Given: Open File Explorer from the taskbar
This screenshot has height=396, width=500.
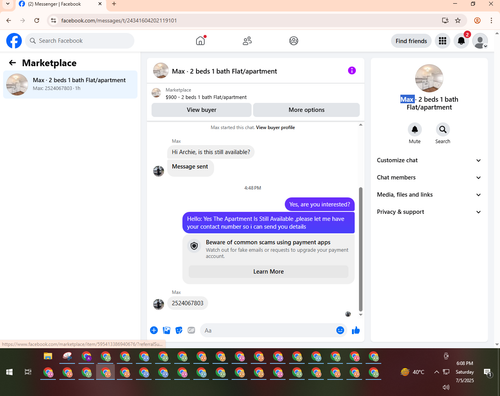Looking at the screenshot, I should tap(48, 356).
